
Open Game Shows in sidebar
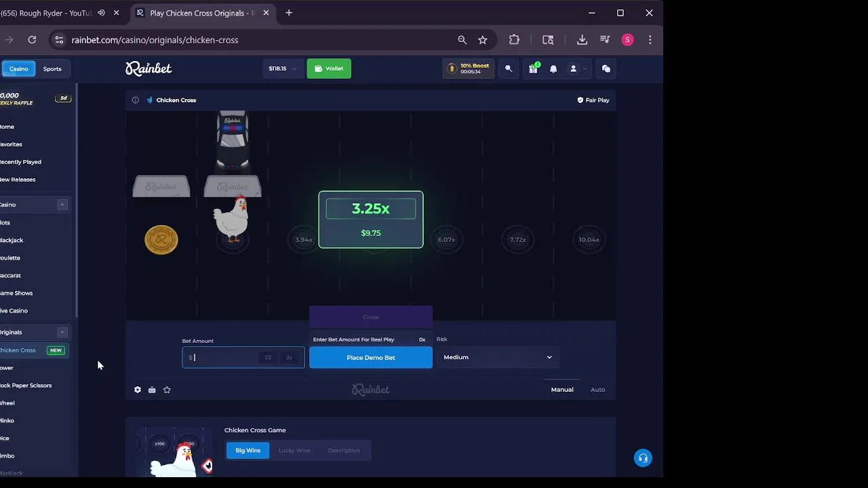(x=16, y=293)
